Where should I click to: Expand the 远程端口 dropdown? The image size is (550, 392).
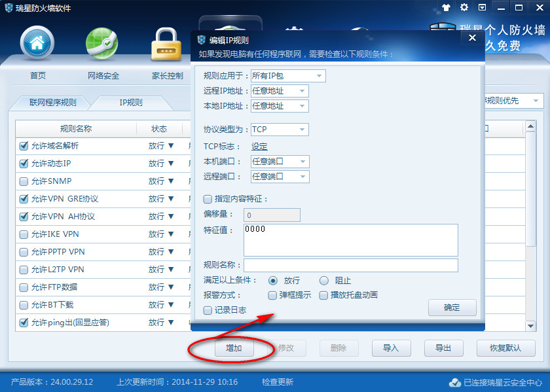(302, 177)
